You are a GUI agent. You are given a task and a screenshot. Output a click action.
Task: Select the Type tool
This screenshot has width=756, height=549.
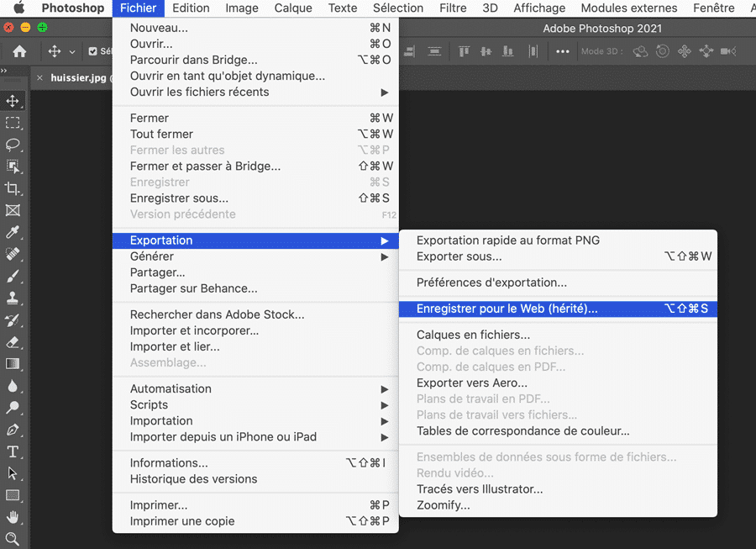[12, 451]
